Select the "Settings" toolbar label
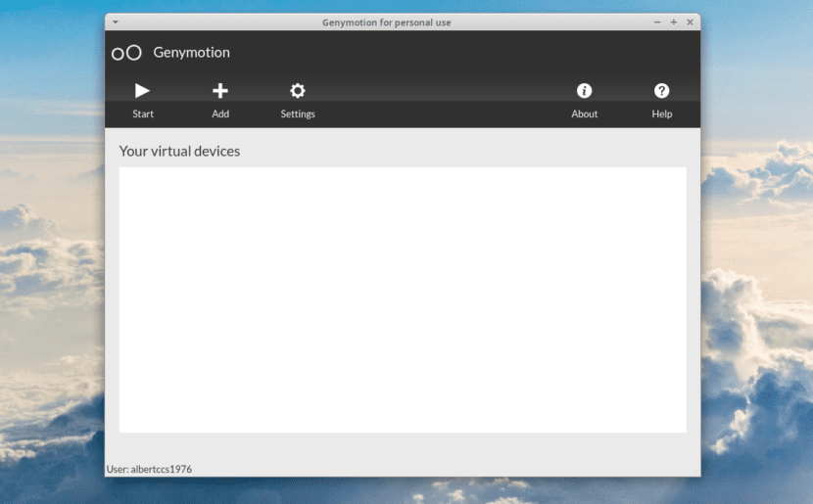 [298, 115]
